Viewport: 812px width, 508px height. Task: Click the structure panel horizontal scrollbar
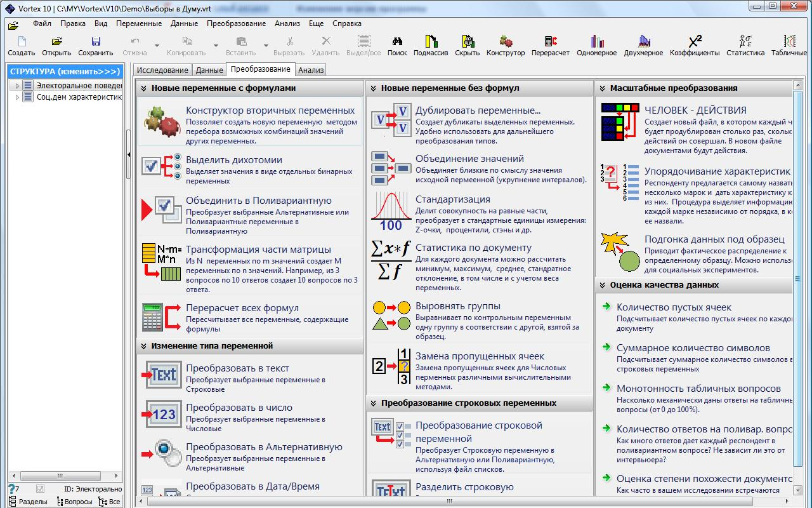pos(63,476)
